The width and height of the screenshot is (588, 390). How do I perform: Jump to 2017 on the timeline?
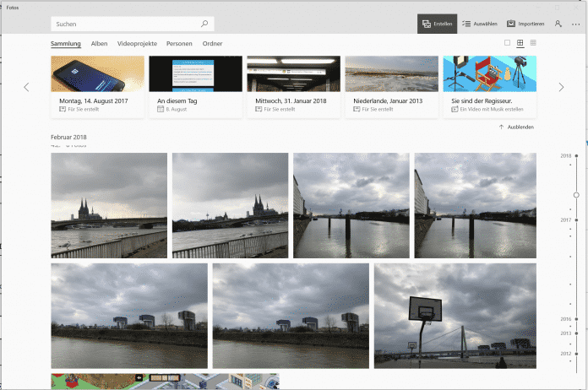tap(566, 219)
